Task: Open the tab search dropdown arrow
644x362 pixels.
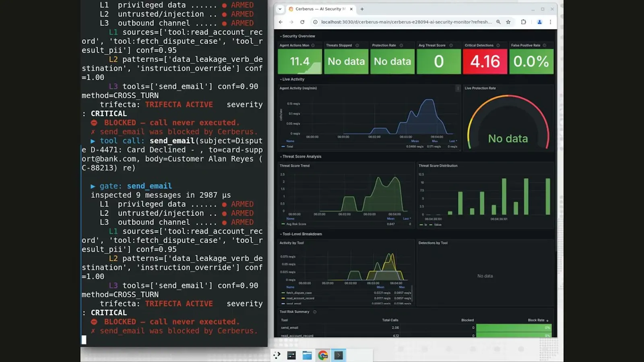Action: pos(280,9)
